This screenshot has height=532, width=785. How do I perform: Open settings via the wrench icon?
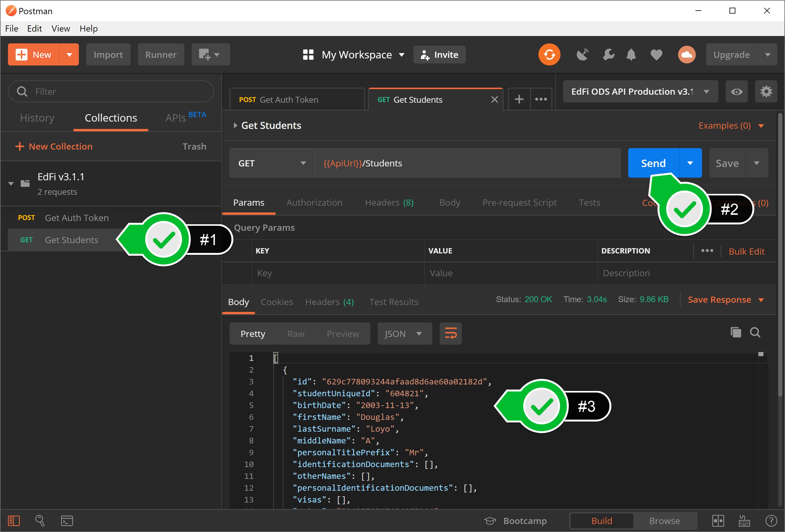point(608,54)
